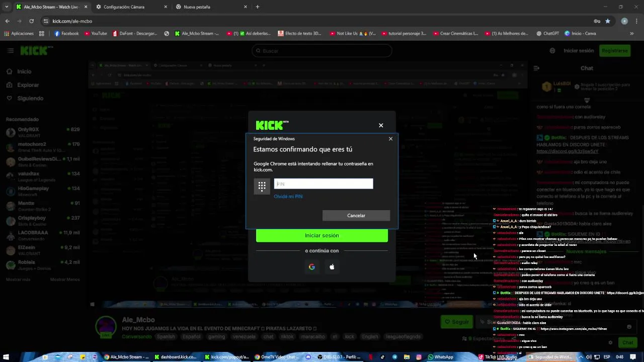Screen dimensions: 644x362
Task: Open the Chrome profile avatar
Action: pos(624,21)
